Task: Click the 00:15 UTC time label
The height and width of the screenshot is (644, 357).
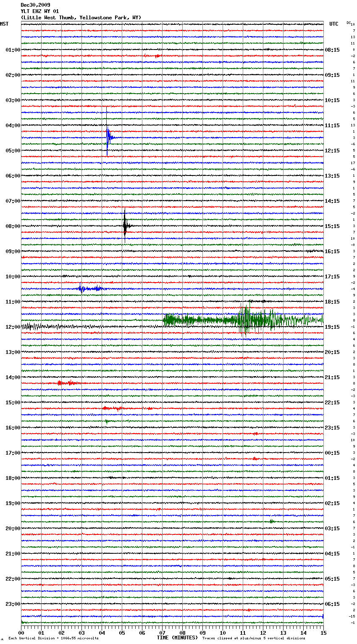Action: click(332, 453)
